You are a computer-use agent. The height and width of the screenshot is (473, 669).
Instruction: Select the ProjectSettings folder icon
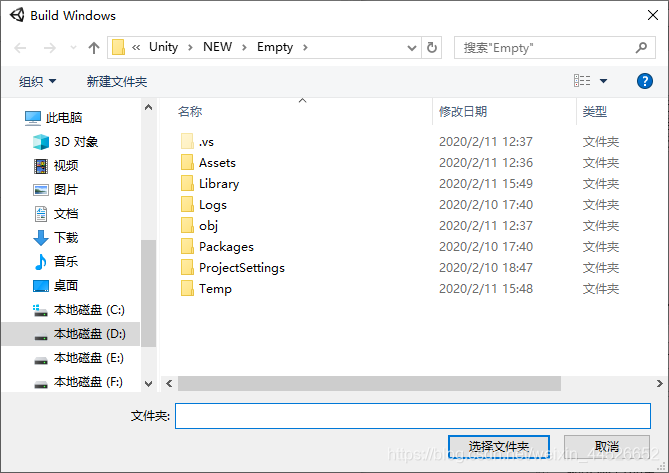[187, 267]
